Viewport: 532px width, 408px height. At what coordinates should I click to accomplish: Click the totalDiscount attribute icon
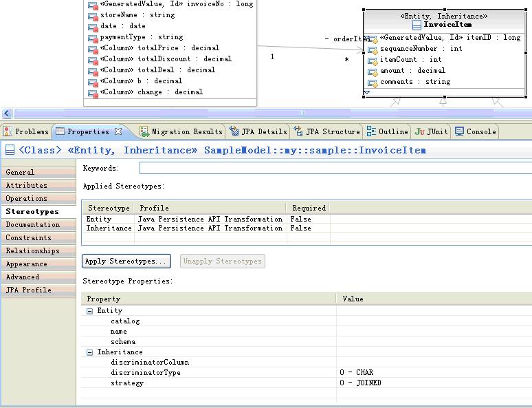coord(93,61)
